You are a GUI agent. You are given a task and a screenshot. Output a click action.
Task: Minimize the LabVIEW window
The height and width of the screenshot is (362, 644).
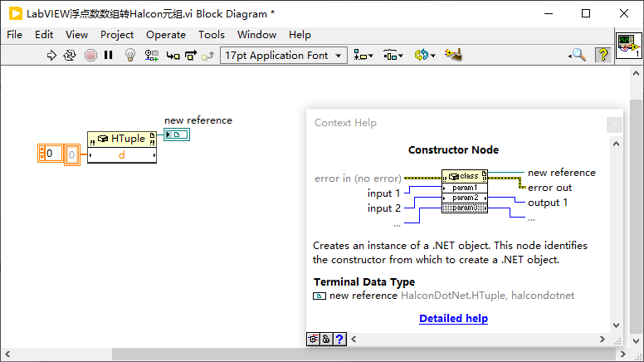tap(549, 13)
